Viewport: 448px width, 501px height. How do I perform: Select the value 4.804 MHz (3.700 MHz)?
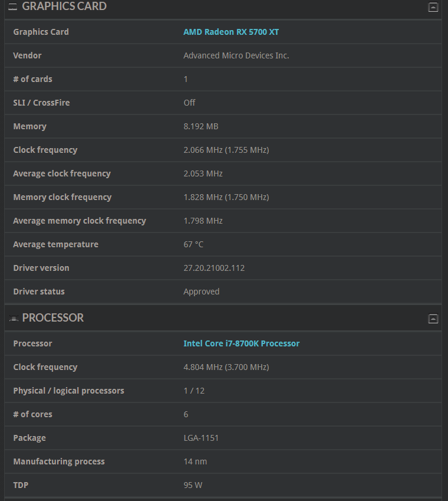pyautogui.click(x=226, y=367)
